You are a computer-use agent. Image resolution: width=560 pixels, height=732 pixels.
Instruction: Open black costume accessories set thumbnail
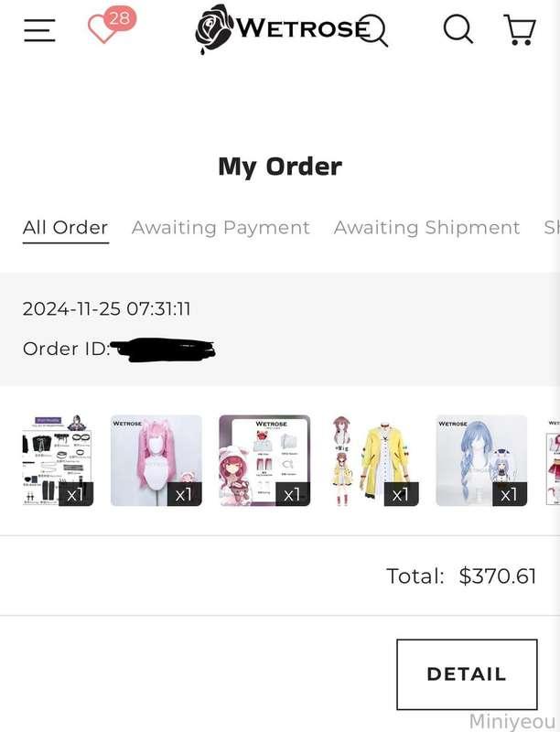(58, 460)
